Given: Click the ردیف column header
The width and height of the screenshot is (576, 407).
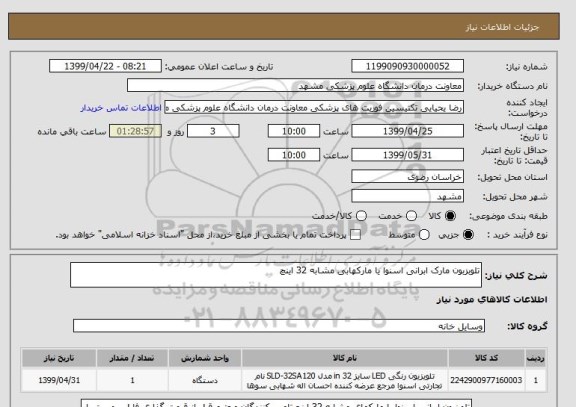Looking at the screenshot, I should tap(536, 358).
